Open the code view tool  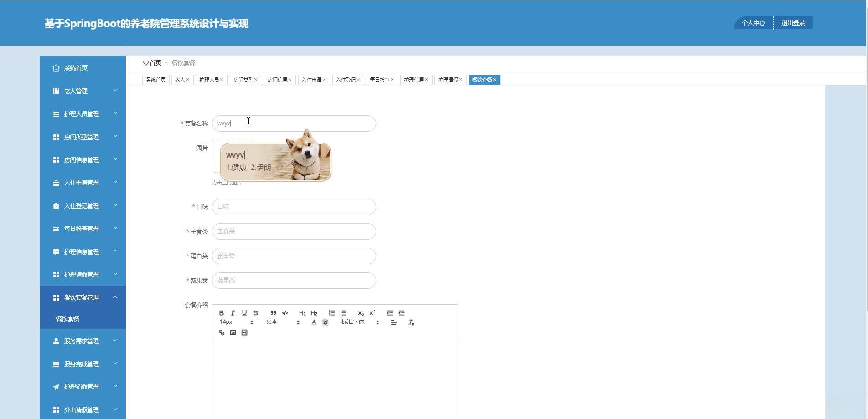[x=284, y=313]
